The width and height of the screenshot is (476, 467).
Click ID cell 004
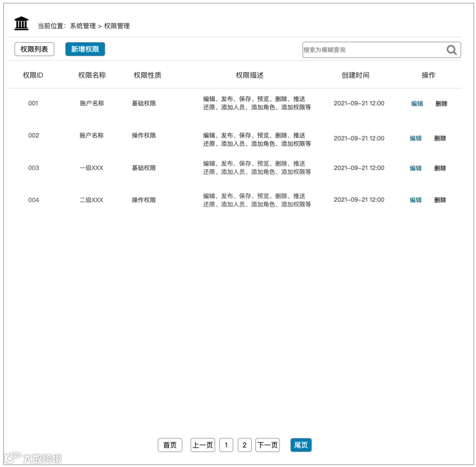coord(33,200)
